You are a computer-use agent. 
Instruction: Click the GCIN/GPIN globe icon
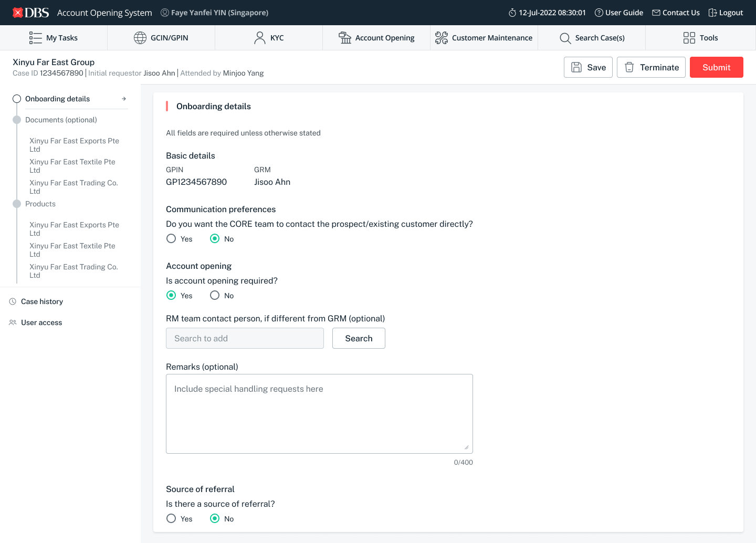pyautogui.click(x=140, y=38)
